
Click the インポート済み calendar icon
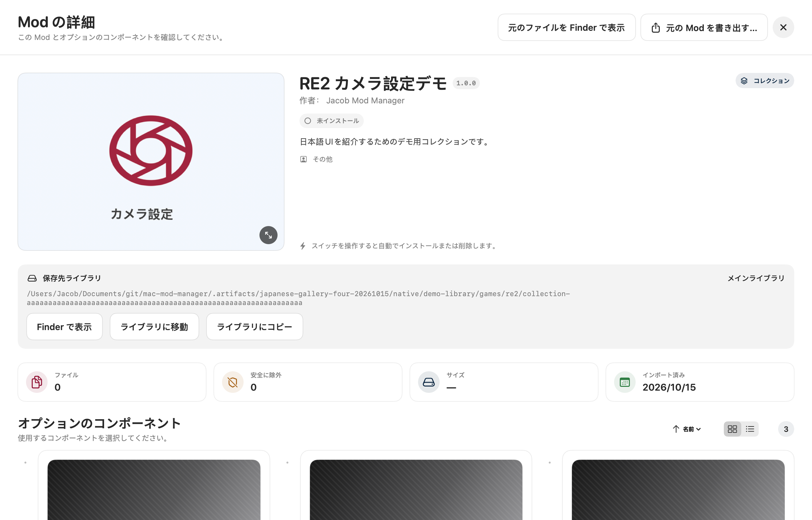click(625, 382)
